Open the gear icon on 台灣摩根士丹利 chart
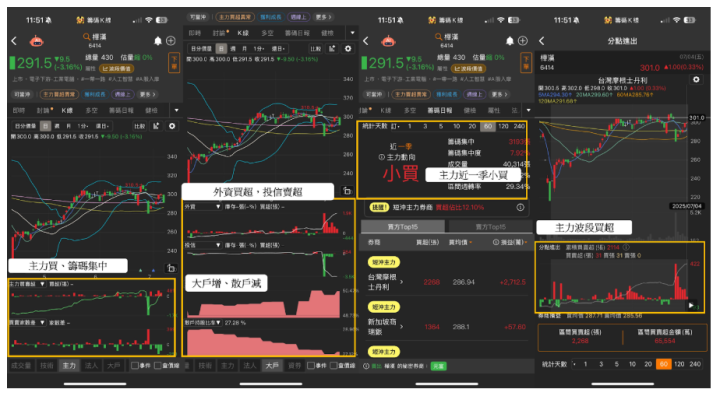This screenshot has width=720, height=396. [696, 79]
